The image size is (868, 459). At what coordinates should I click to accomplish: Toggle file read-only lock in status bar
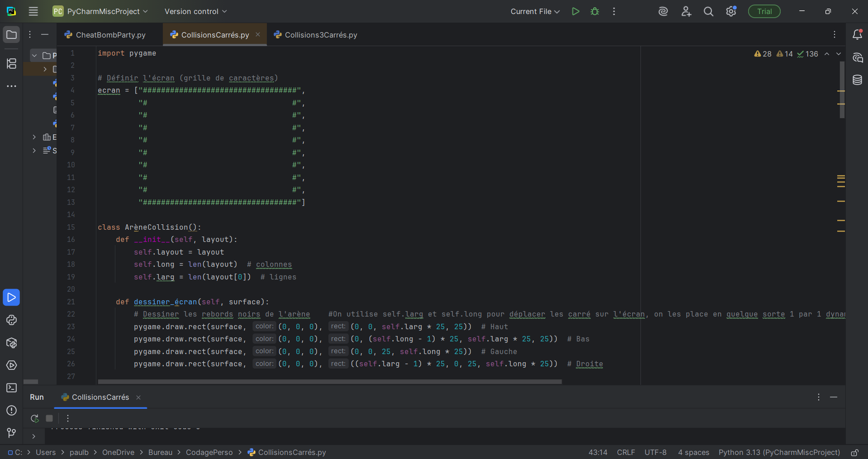point(854,452)
